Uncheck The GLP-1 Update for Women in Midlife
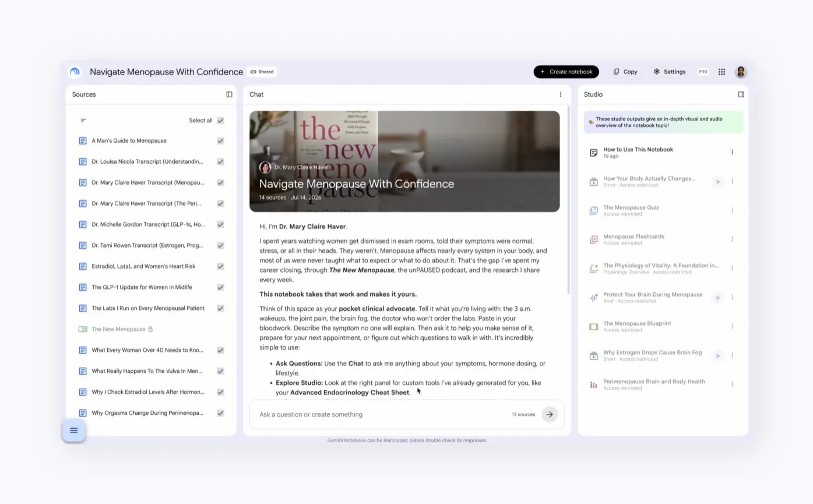The width and height of the screenshot is (813, 504). pos(220,287)
